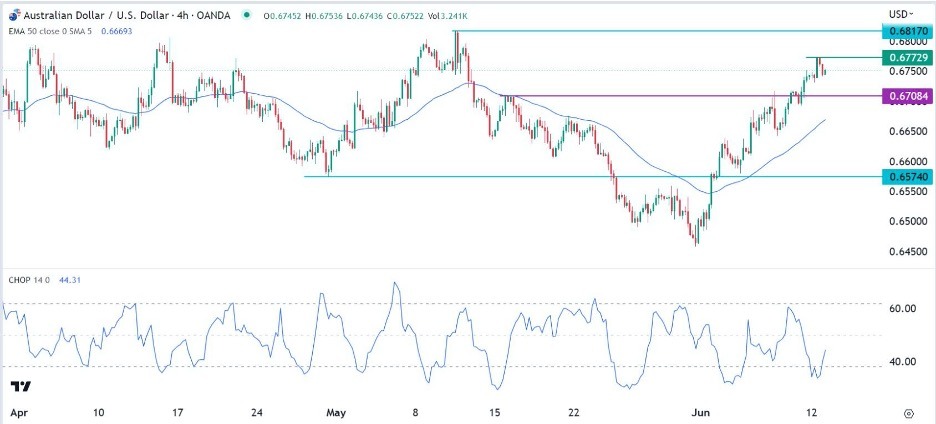Click the green market status dot

[247, 16]
